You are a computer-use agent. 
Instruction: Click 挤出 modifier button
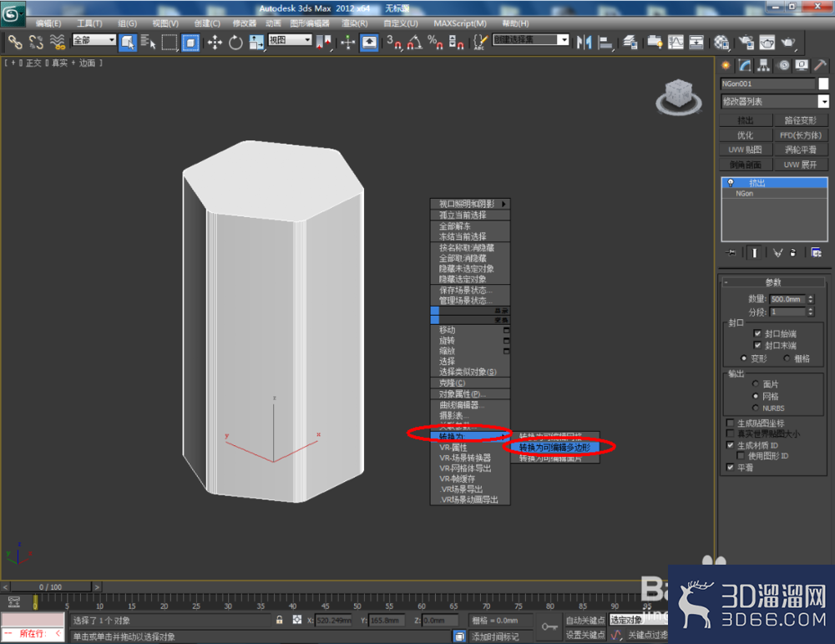(746, 120)
